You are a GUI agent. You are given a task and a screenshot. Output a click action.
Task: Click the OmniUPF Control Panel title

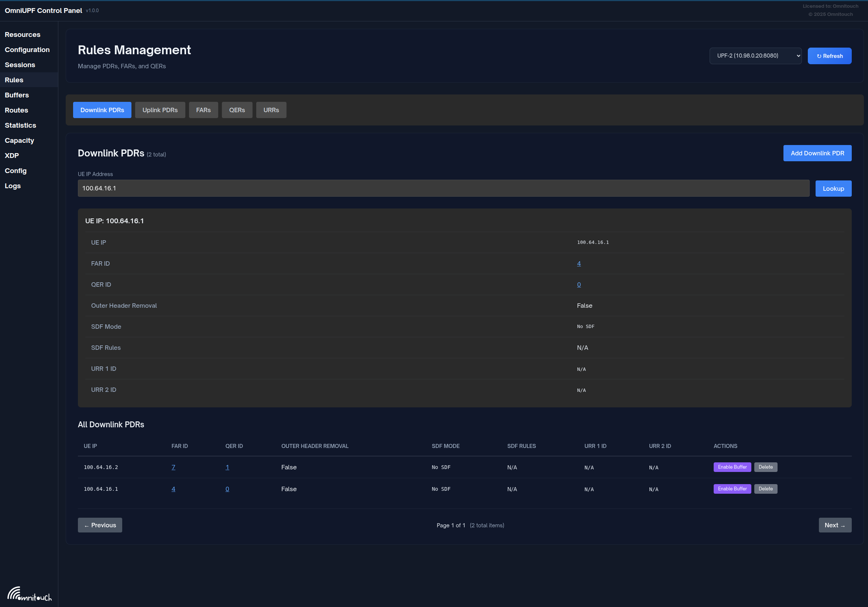click(43, 11)
